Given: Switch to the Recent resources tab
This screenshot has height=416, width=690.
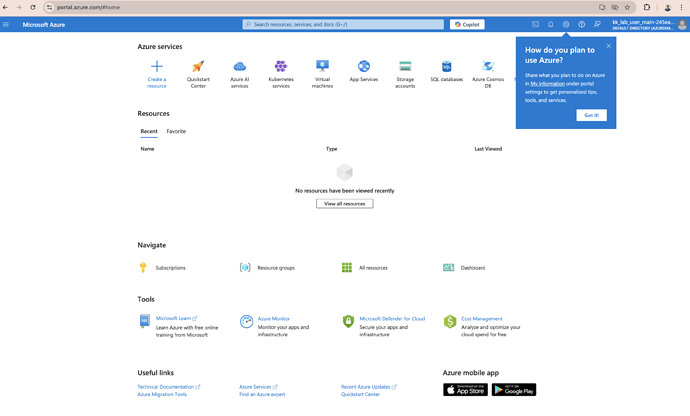Looking at the screenshot, I should [x=149, y=131].
